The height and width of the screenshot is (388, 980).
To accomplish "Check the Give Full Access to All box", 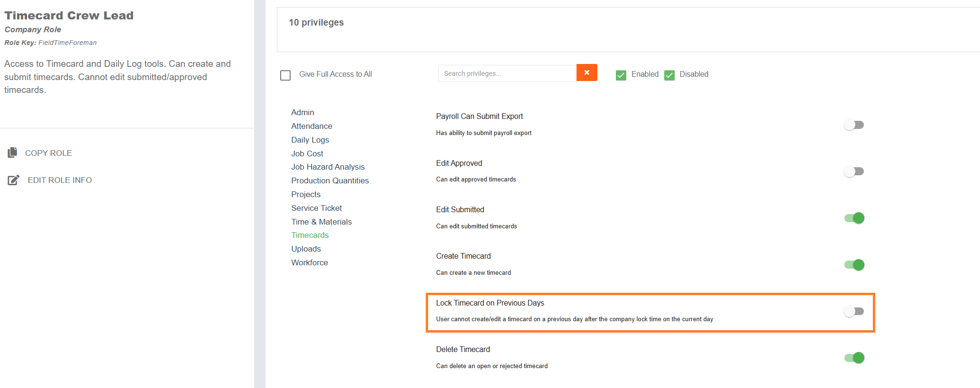I will pos(285,75).
